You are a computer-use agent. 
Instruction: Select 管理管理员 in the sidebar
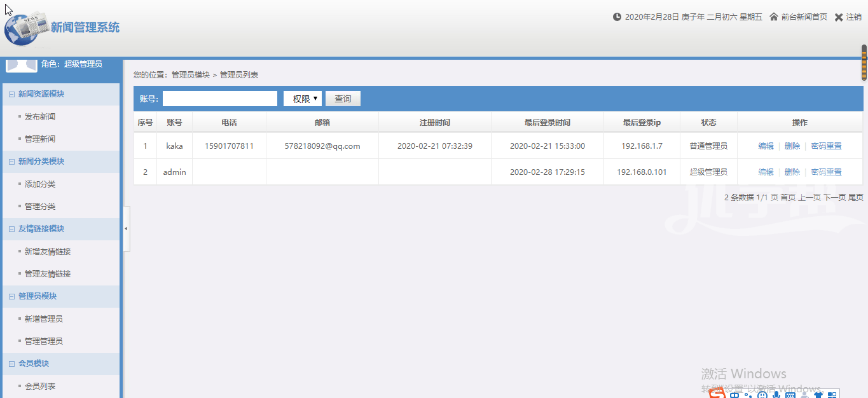click(x=44, y=341)
